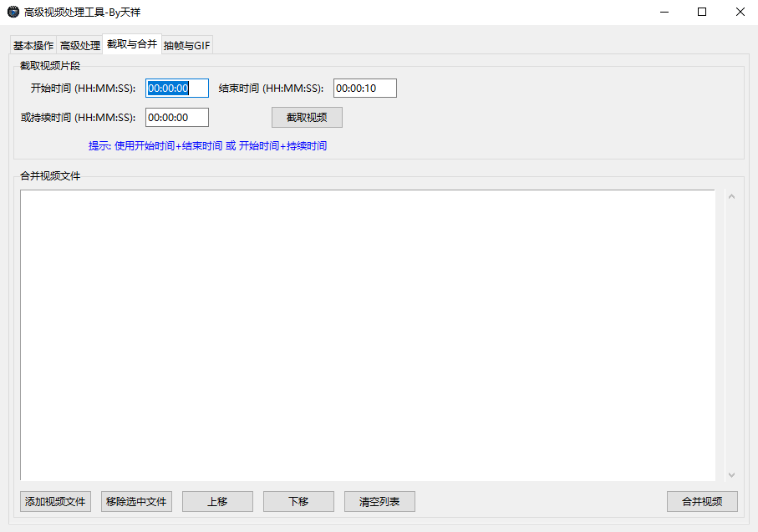
Task: Click 添加视频文件 button
Action: point(55,502)
